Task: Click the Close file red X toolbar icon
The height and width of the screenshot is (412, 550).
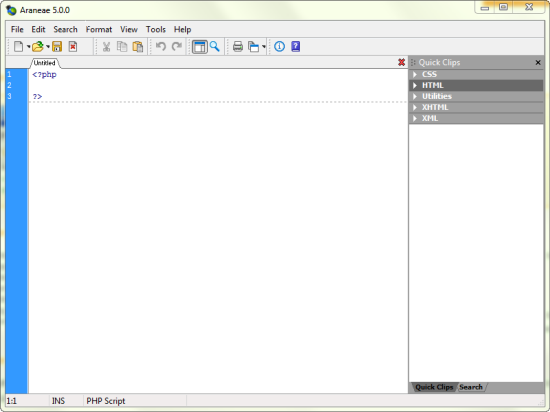Action: (x=73, y=46)
